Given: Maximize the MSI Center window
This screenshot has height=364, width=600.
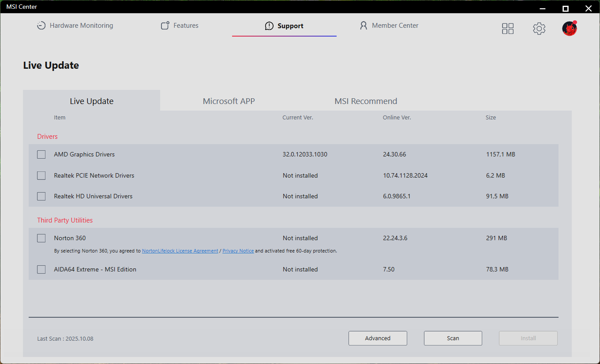Looking at the screenshot, I should 565,8.
